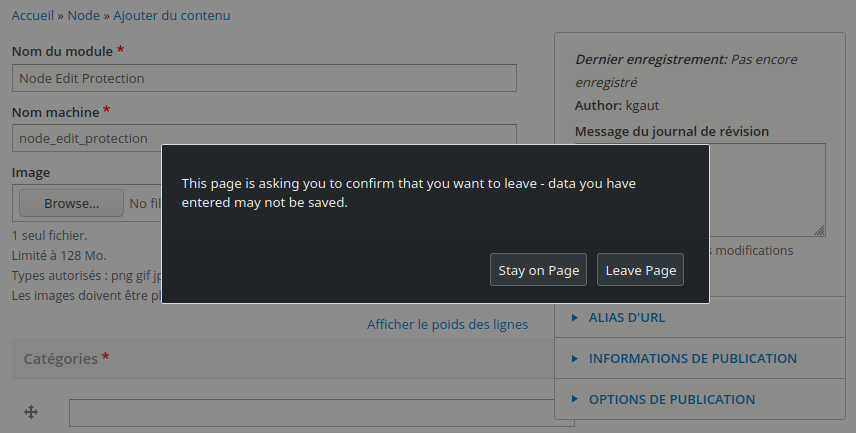Open the Node breadcrumb link
This screenshot has height=433, width=856.
(x=84, y=16)
